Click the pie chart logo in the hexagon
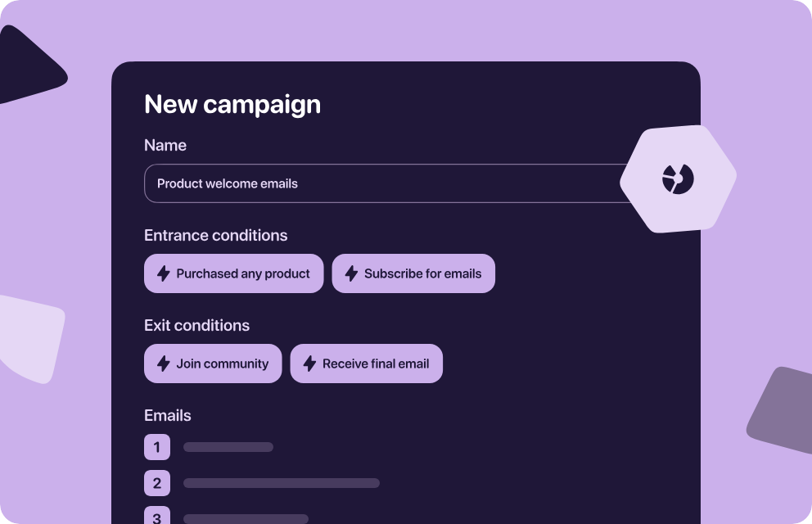812x524 pixels. pyautogui.click(x=678, y=179)
